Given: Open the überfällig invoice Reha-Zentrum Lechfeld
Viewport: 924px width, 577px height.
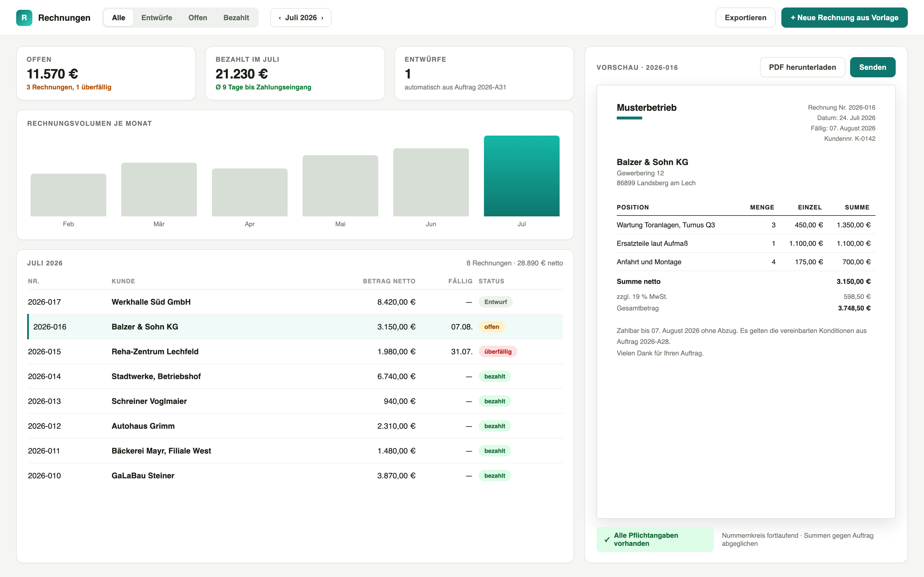Looking at the screenshot, I should pyautogui.click(x=295, y=351).
